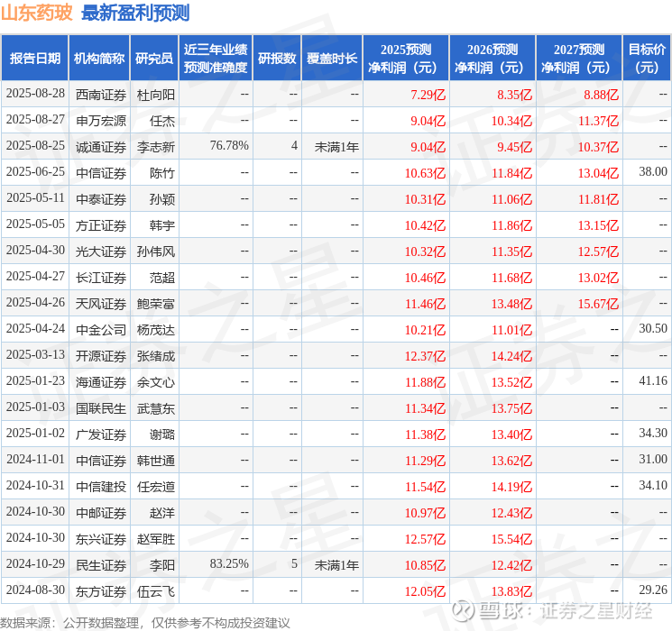Click the 31.00 target price
Viewport: 672px width, 631px height.
(653, 459)
